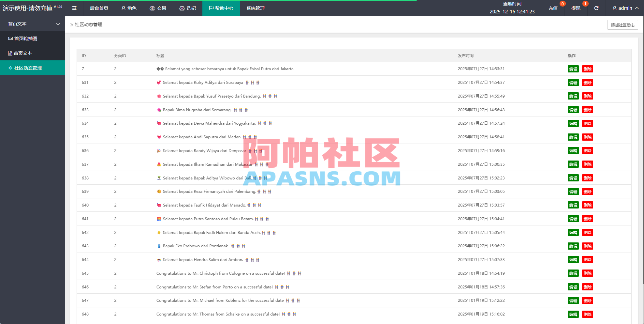Click the 发布时间 column header

tap(466, 56)
